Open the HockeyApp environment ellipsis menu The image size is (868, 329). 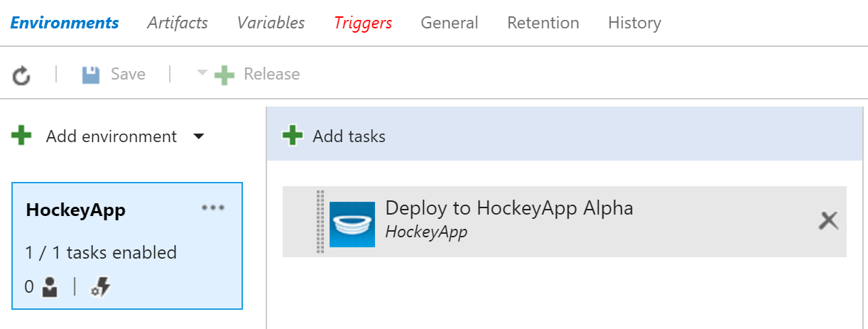point(212,208)
